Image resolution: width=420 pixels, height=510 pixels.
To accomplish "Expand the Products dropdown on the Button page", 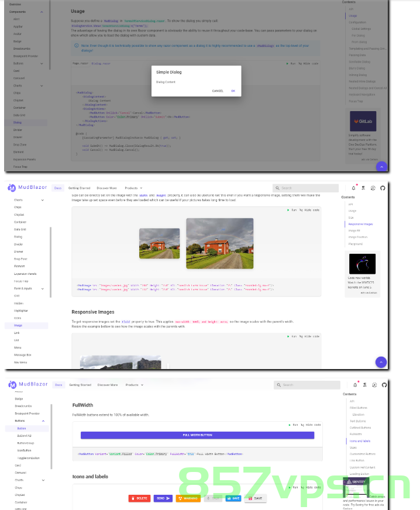I will click(135, 385).
